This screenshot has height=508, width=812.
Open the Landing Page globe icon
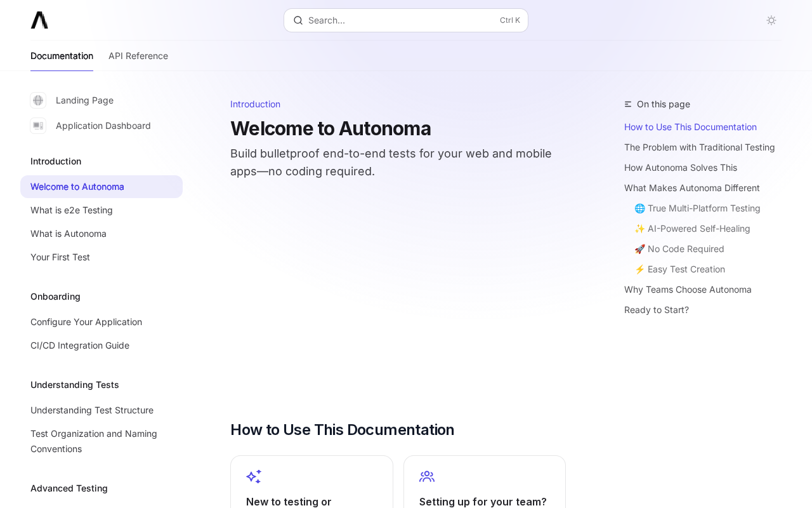click(38, 100)
